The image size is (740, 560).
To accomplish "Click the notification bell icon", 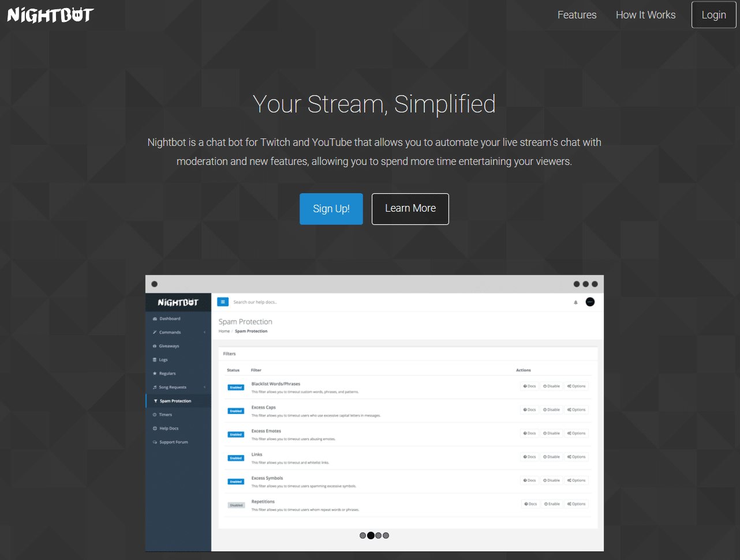I will pos(575,302).
